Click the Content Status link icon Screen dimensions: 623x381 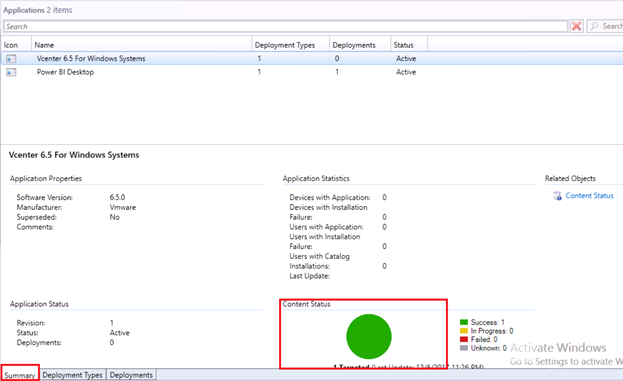558,196
